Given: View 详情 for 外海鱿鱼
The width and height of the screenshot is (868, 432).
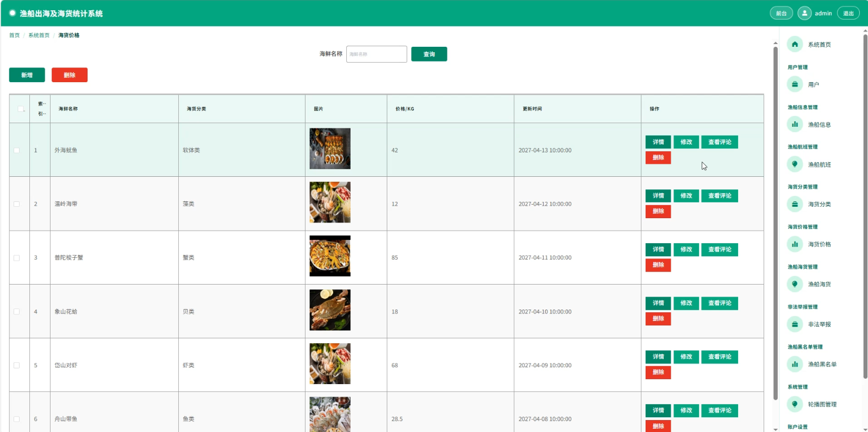Looking at the screenshot, I should (x=658, y=142).
